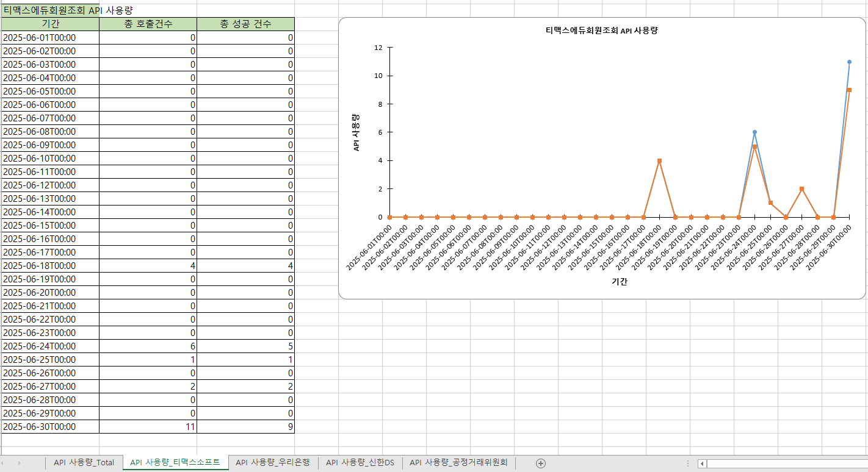Select success count 5 on 06-24 row
868x472 pixels.
point(245,346)
